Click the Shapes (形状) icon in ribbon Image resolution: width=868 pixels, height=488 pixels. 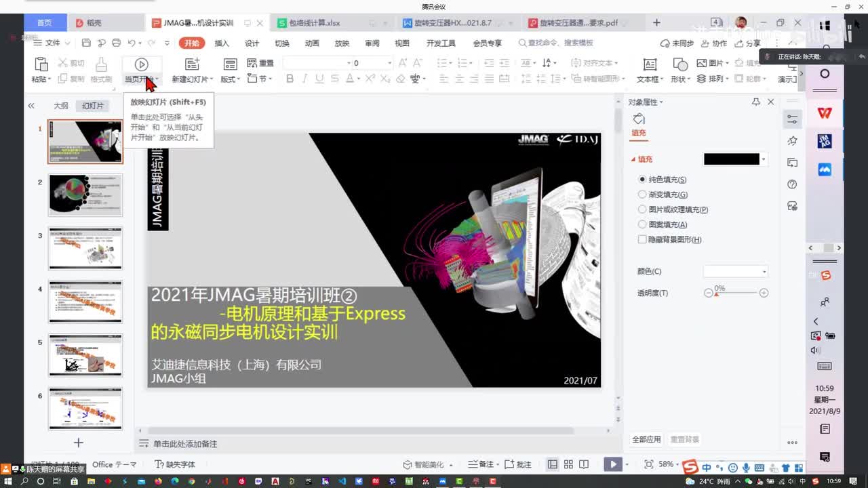(680, 64)
